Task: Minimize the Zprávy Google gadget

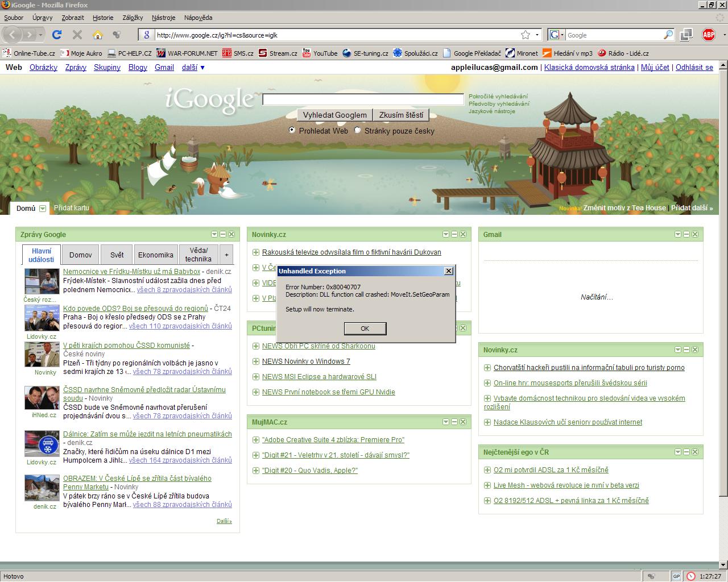Action: tap(223, 234)
